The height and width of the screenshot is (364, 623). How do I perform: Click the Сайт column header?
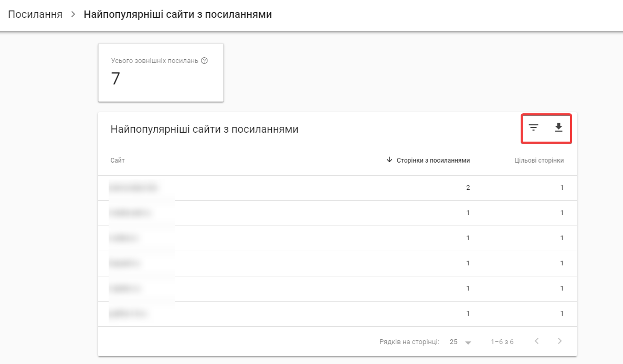pos(118,160)
